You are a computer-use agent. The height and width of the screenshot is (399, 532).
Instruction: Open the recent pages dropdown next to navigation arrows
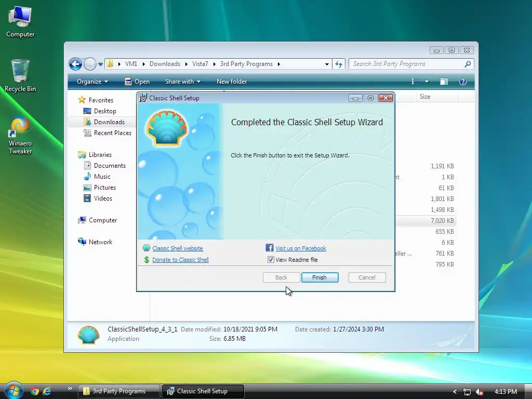(x=100, y=64)
